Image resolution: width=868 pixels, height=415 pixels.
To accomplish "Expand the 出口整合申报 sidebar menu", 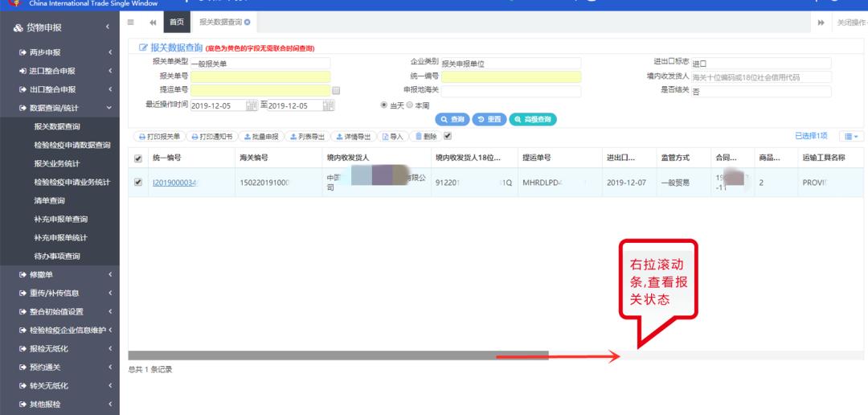I will [59, 89].
